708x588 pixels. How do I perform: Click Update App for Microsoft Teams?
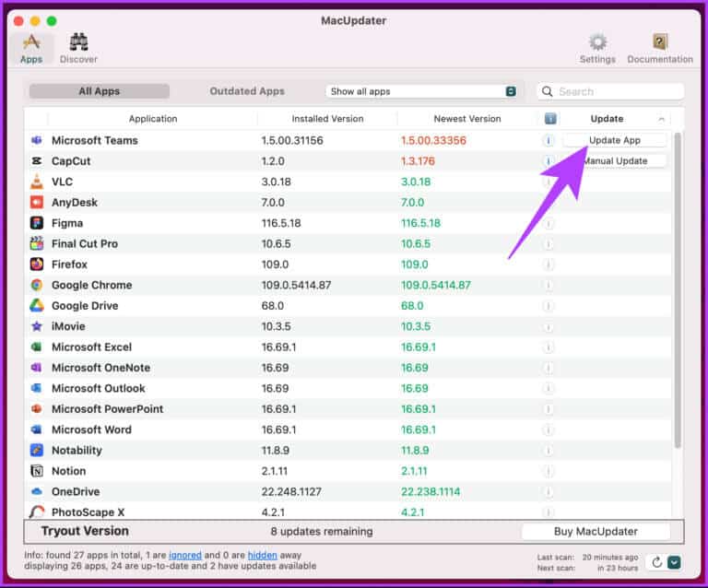click(x=615, y=140)
